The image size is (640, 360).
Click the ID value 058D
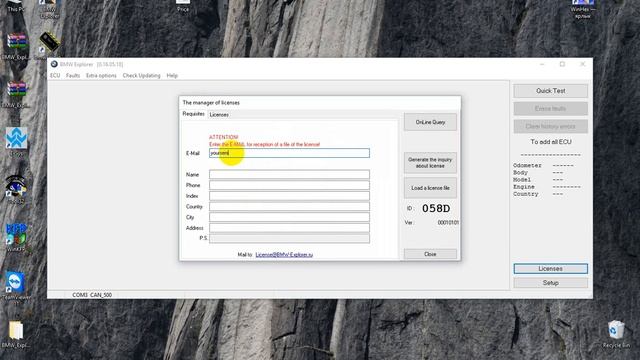(436, 209)
